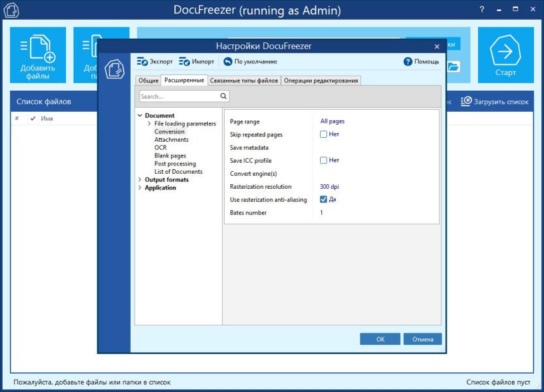Click the Загрузить список icon
The image size is (544, 392).
coord(466,101)
